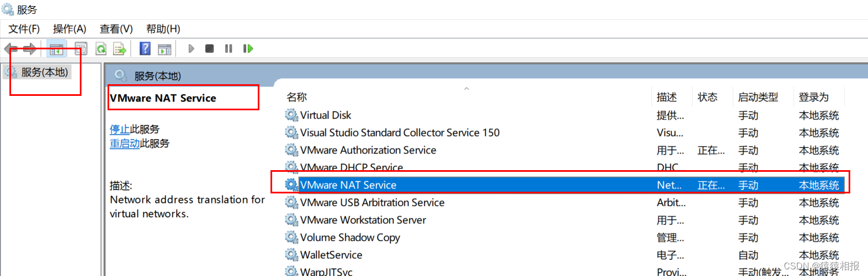Select the highlighted VMware NAT Service name

coord(348,185)
